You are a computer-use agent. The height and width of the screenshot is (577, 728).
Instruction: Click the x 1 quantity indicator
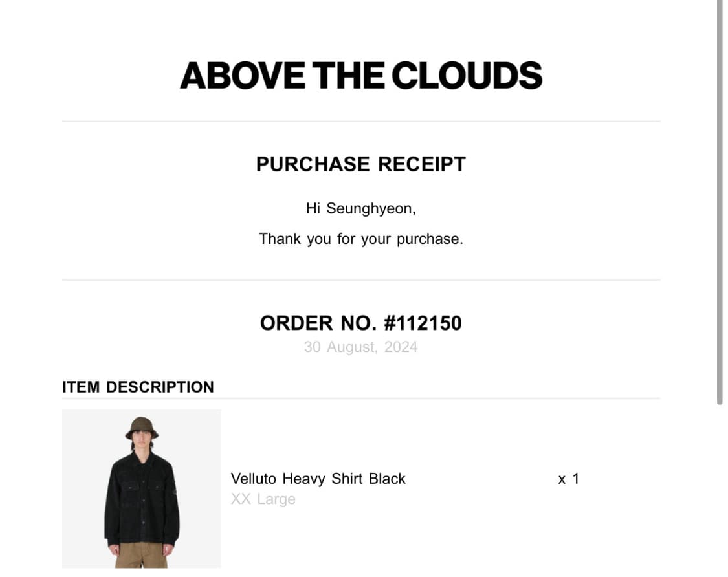[x=569, y=479]
